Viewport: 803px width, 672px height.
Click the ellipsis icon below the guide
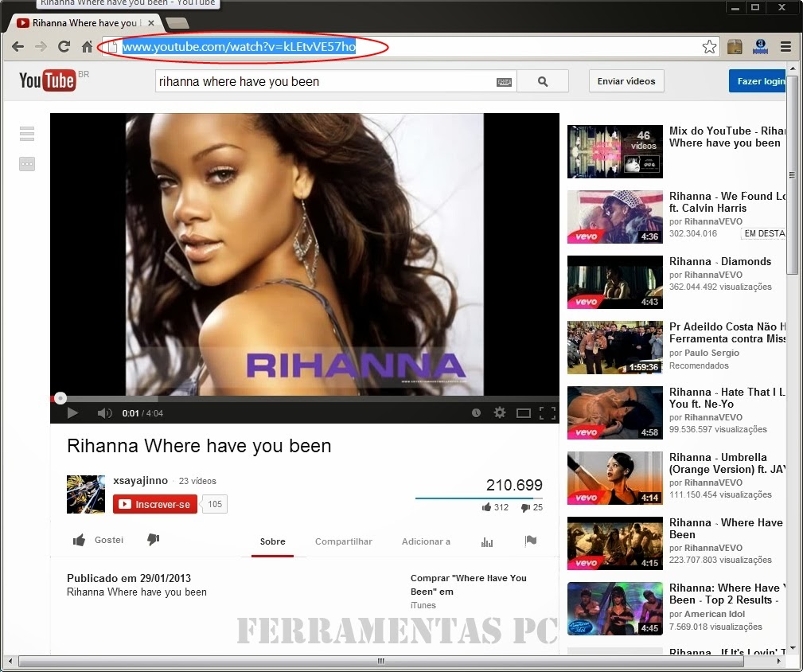click(27, 164)
